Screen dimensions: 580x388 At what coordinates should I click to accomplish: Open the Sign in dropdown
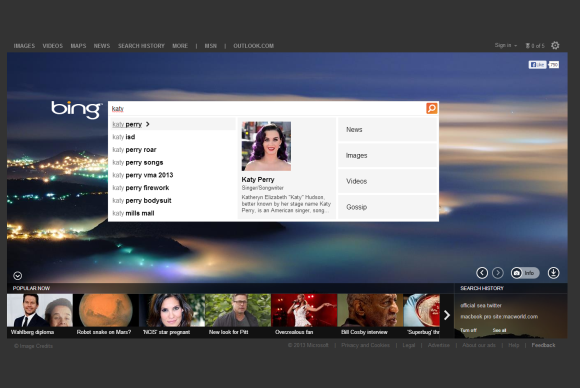point(505,45)
